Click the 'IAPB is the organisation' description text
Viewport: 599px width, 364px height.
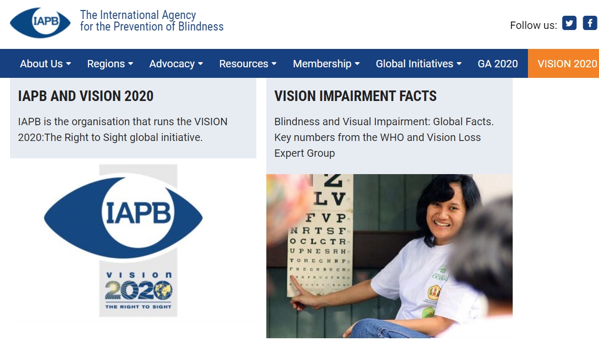tap(123, 129)
